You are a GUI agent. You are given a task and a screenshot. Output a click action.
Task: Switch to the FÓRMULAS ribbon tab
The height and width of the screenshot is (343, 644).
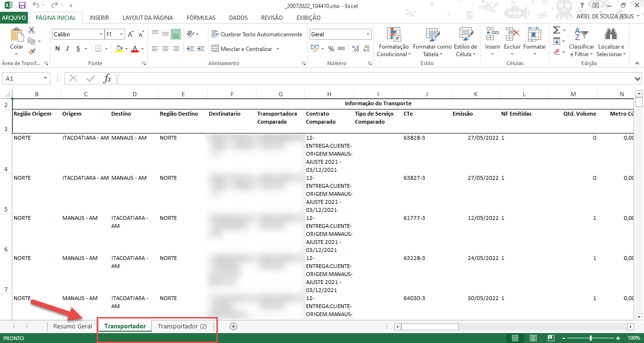click(201, 18)
